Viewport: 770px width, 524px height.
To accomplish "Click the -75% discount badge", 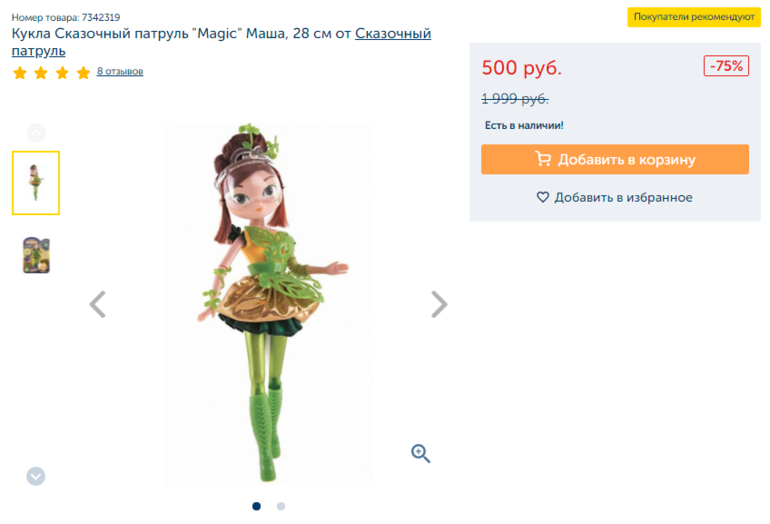I will coord(726,66).
